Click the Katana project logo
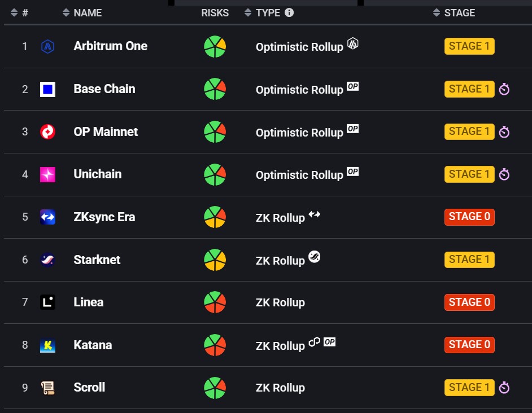Viewport: 532px width, 413px height. pos(47,345)
